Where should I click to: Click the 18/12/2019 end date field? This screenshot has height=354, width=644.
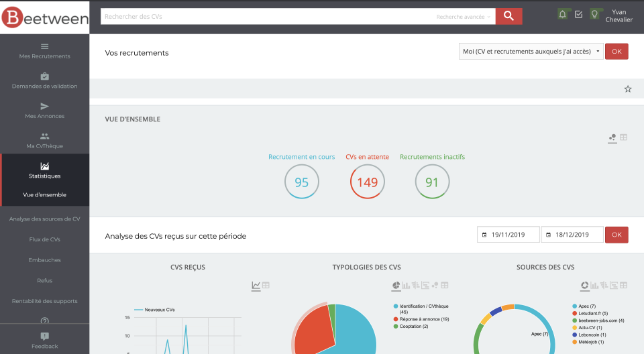pyautogui.click(x=572, y=235)
